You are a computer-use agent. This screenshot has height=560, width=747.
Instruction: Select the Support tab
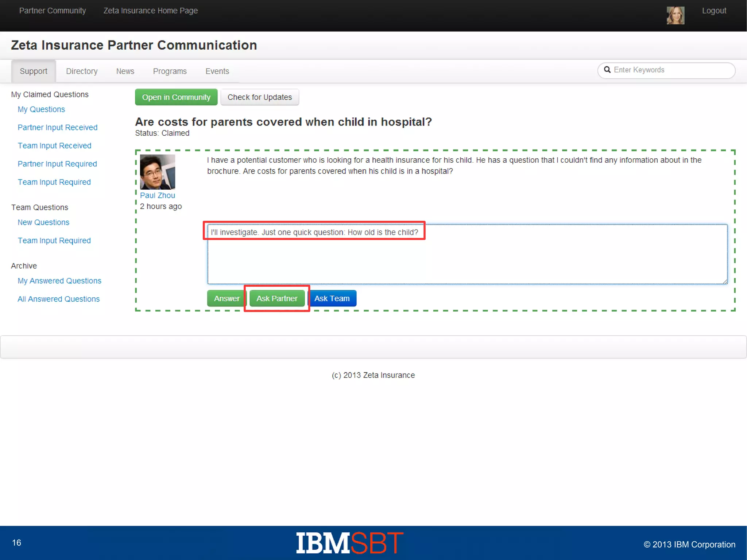click(x=34, y=71)
